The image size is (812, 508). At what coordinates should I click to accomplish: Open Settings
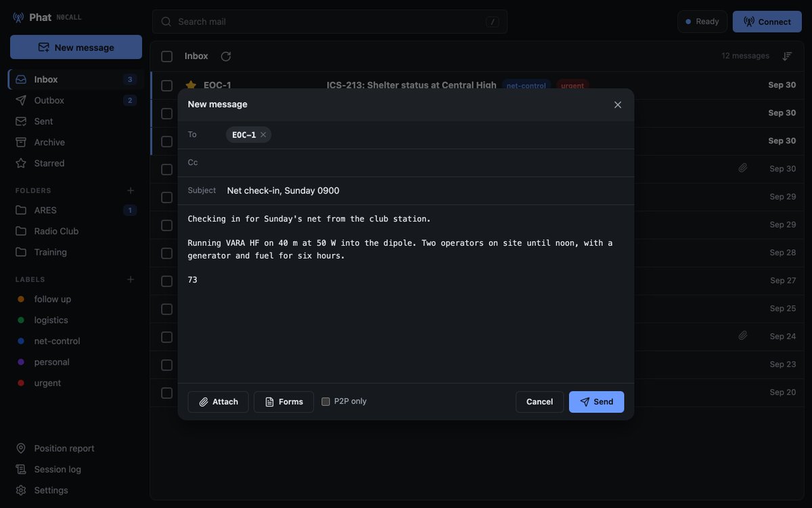pos(75,490)
